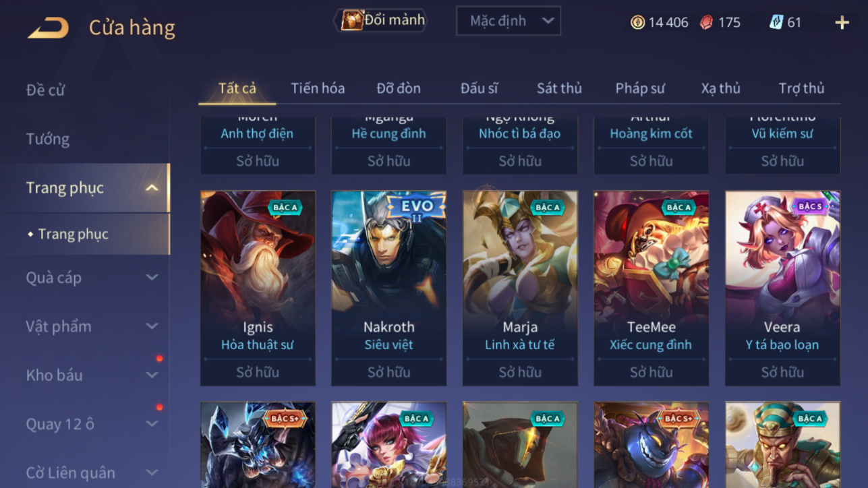The image size is (868, 488).
Task: Tap the EVO II badge on Nakroth
Action: [x=416, y=208]
